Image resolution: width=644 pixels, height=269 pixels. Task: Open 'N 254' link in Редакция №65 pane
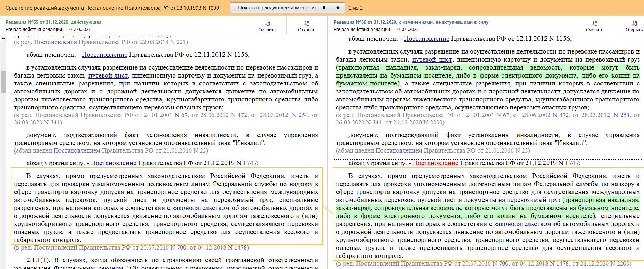(x=300, y=115)
